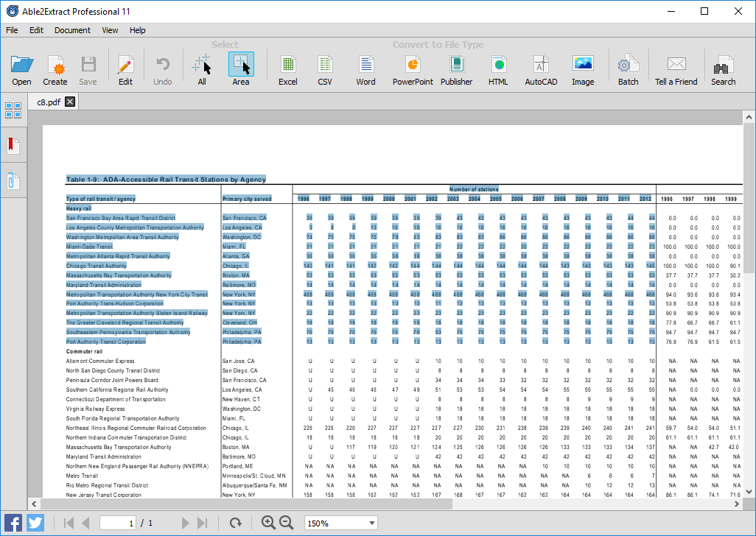The width and height of the screenshot is (756, 536).
Task: Click the 'Heavy rail' section label
Action: tap(79, 208)
